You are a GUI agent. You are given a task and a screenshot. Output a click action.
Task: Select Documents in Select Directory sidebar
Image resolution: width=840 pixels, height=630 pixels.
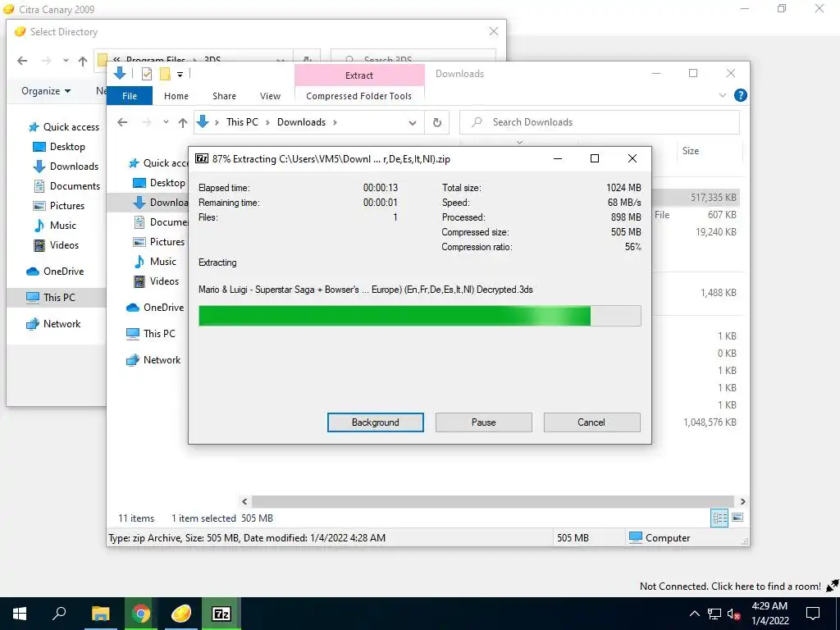point(67,186)
